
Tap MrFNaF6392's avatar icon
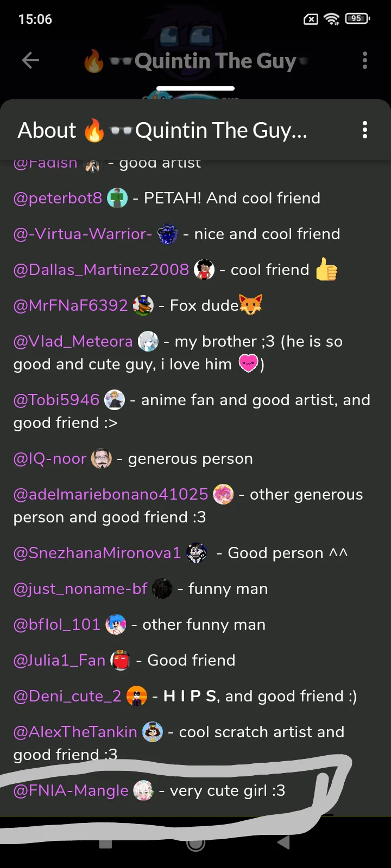tap(143, 305)
